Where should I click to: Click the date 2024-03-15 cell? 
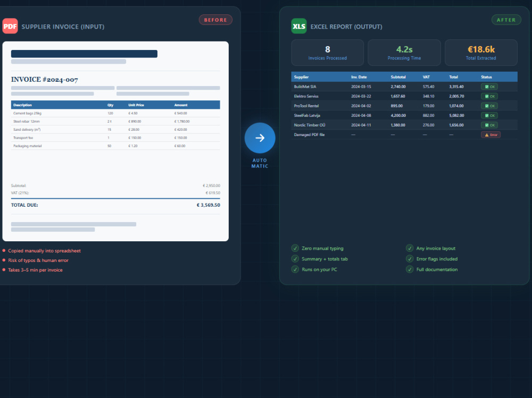click(x=361, y=87)
